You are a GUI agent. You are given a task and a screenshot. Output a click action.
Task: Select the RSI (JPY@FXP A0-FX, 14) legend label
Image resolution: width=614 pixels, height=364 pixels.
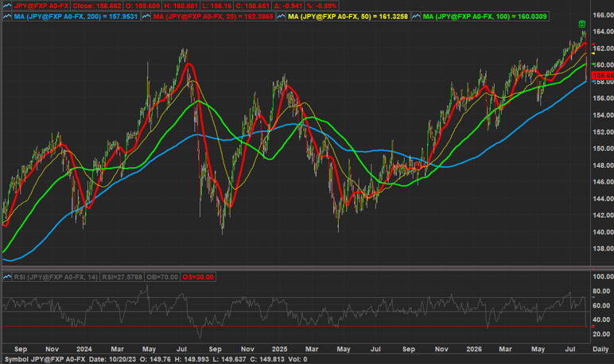coord(56,277)
